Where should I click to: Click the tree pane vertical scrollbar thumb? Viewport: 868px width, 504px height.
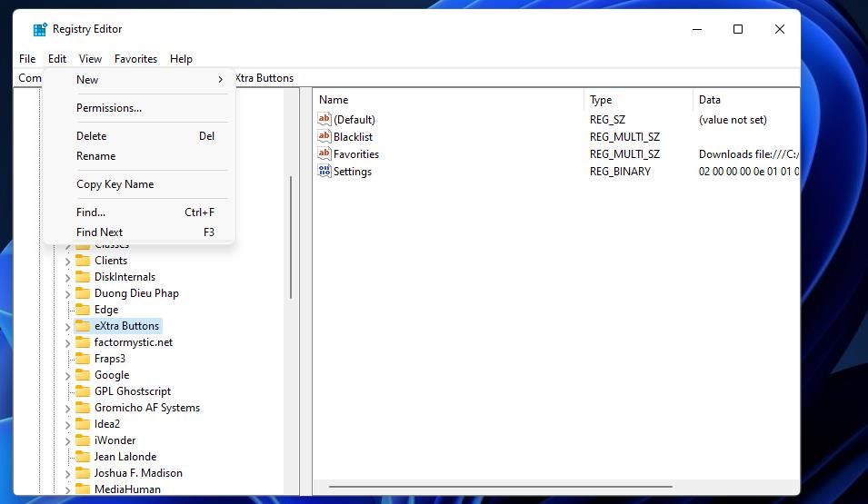point(291,238)
